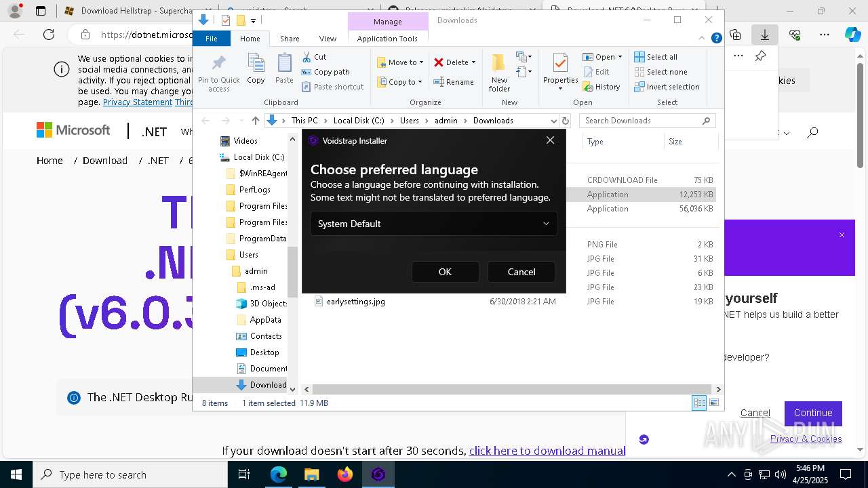
Task: Select the PerfLogs folder in the tree
Action: [248, 190]
